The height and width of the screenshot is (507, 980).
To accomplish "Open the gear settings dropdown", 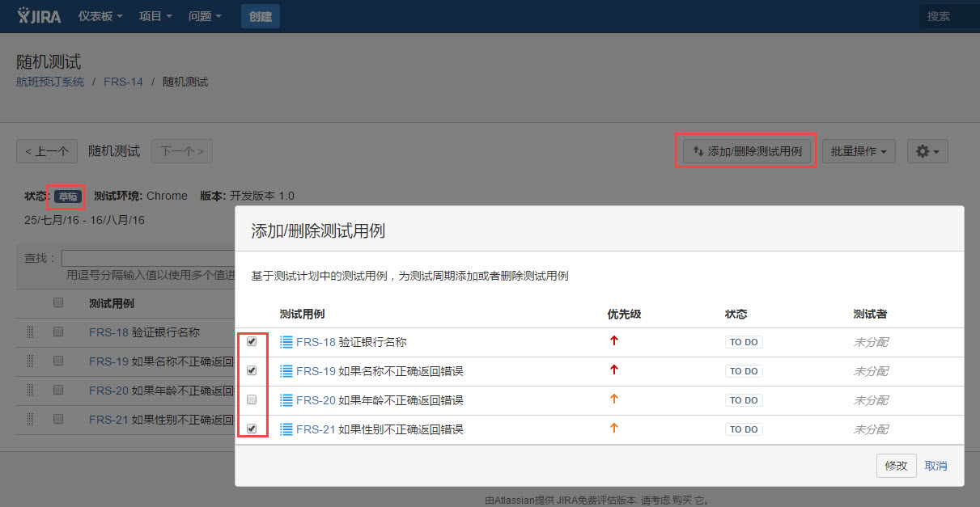I will pyautogui.click(x=927, y=151).
